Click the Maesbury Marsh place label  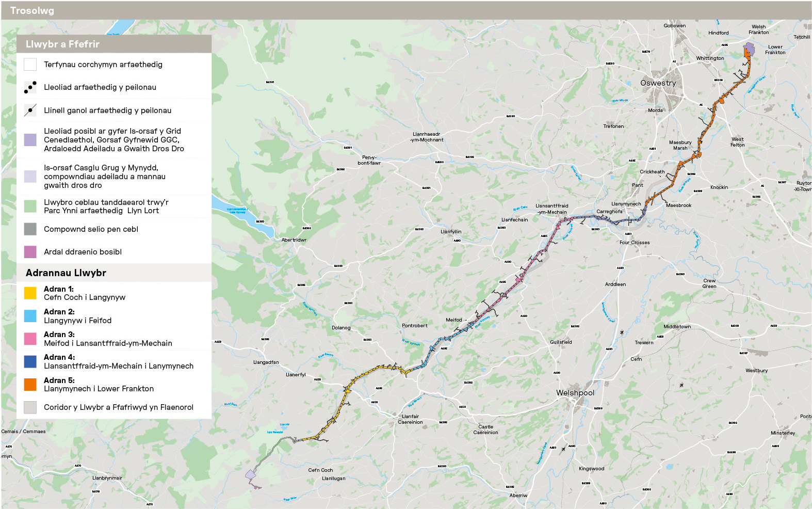(680, 145)
